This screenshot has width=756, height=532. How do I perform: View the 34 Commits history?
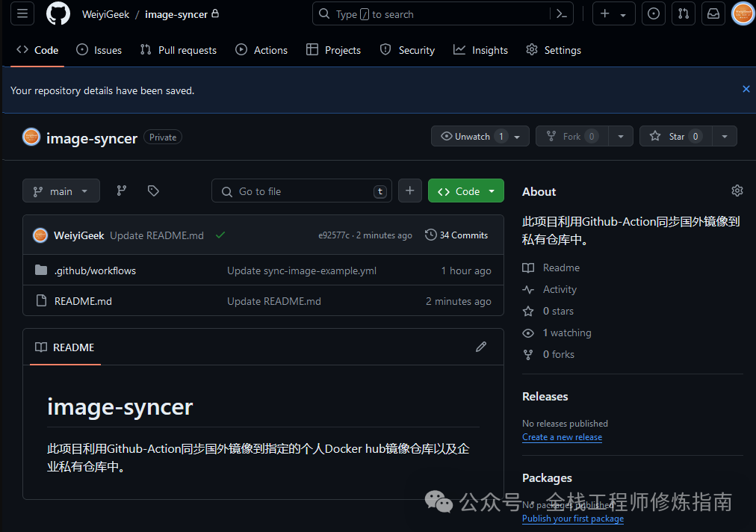456,235
